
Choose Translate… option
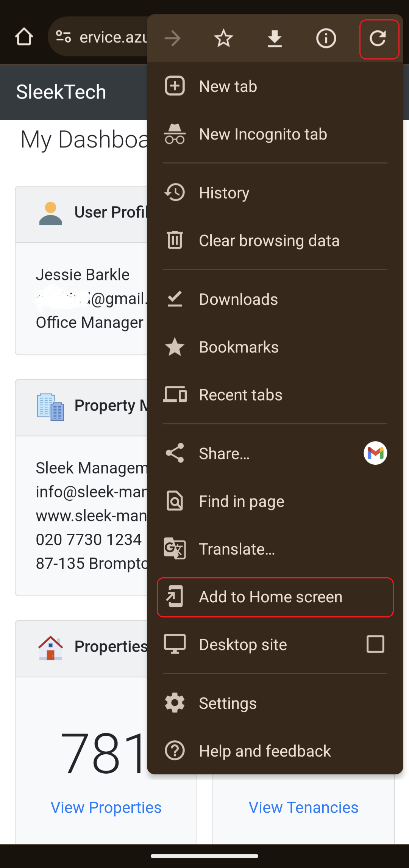click(x=275, y=549)
